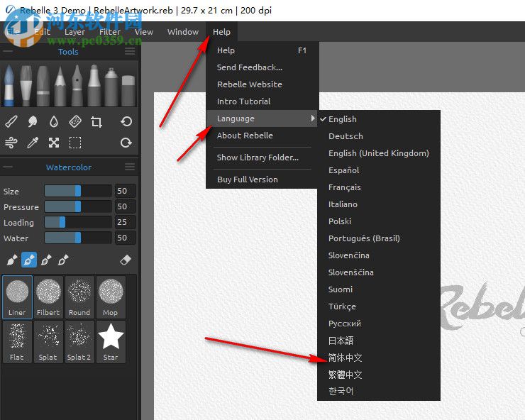Select the Splat 2 brush preset
525x420 pixels.
tap(79, 342)
